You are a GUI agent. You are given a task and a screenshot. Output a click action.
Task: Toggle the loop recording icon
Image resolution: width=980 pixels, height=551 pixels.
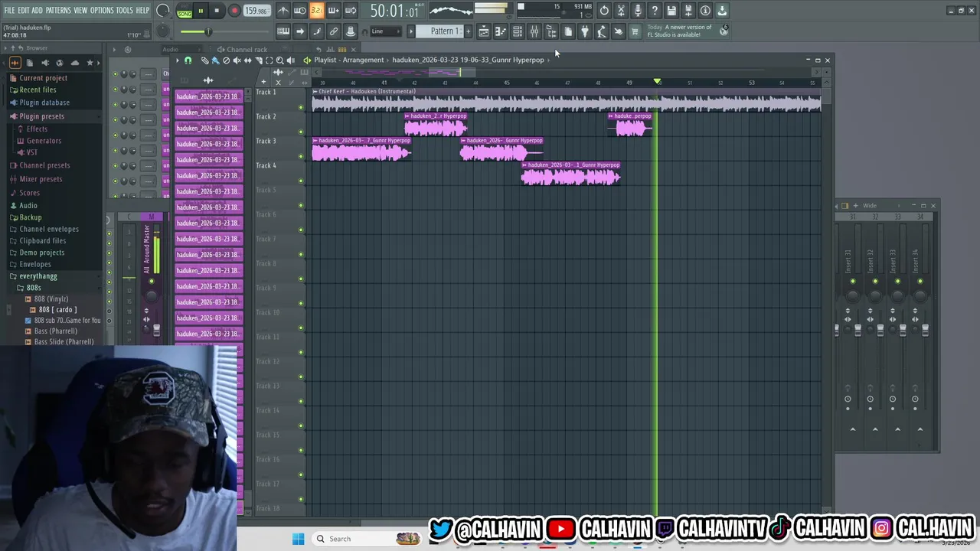coord(350,11)
